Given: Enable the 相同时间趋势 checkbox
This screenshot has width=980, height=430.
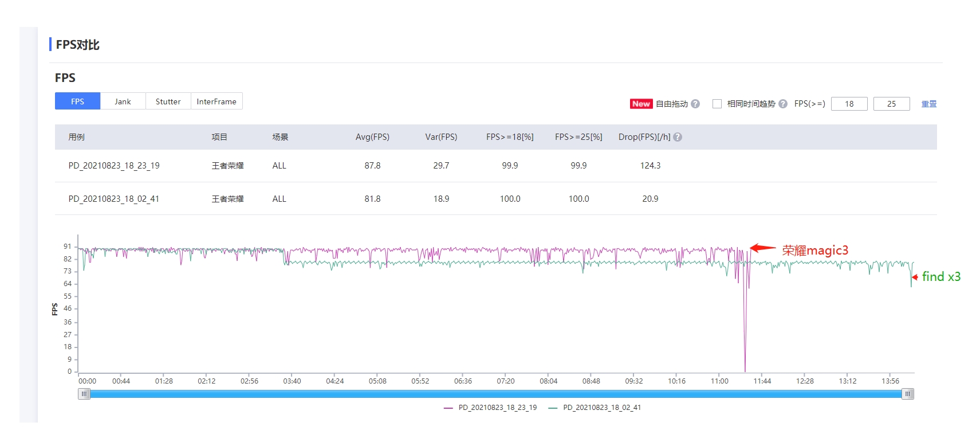Looking at the screenshot, I should [717, 104].
